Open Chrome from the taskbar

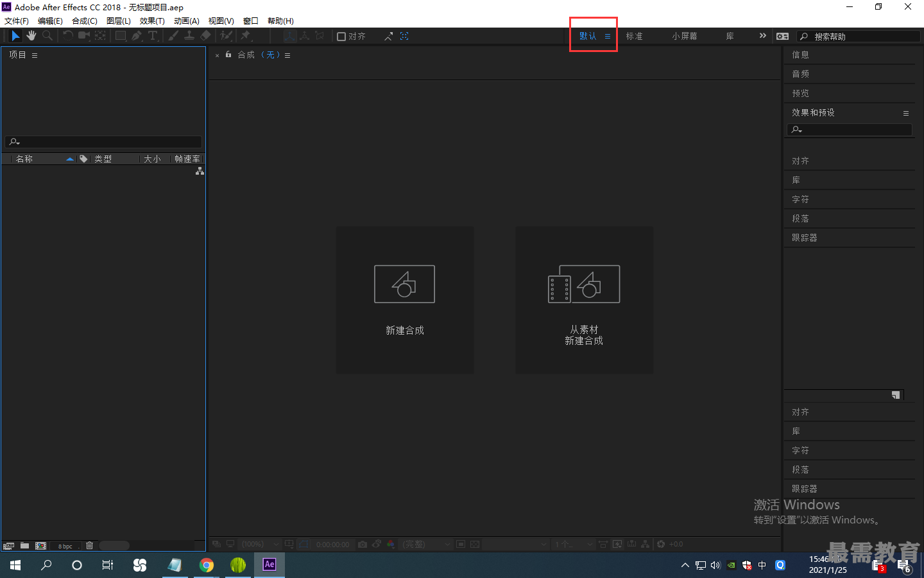click(x=206, y=565)
